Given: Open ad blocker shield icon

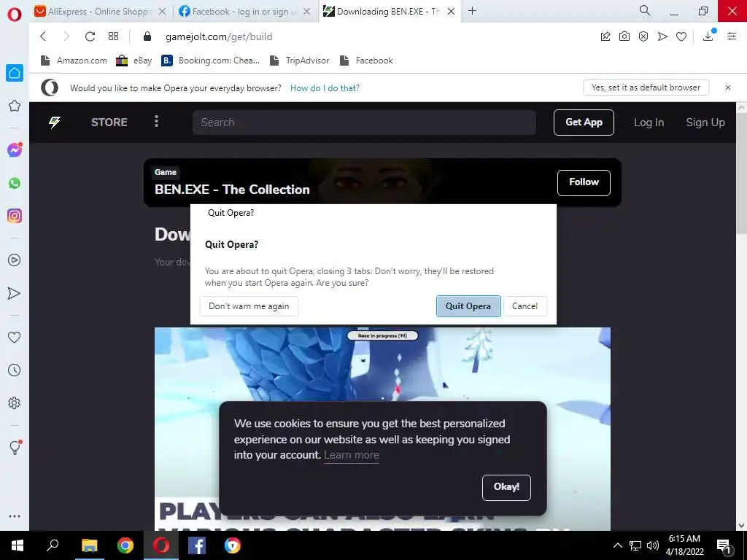Looking at the screenshot, I should 643,36.
